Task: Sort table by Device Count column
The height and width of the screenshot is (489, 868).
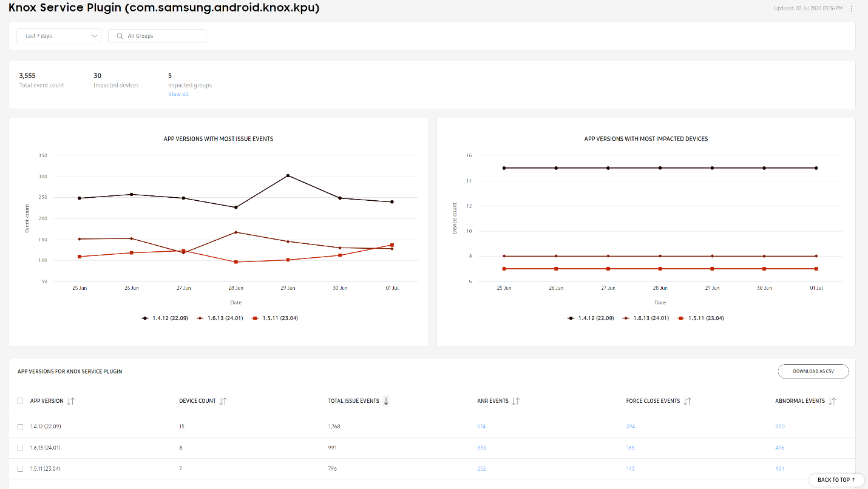Action: (x=223, y=401)
